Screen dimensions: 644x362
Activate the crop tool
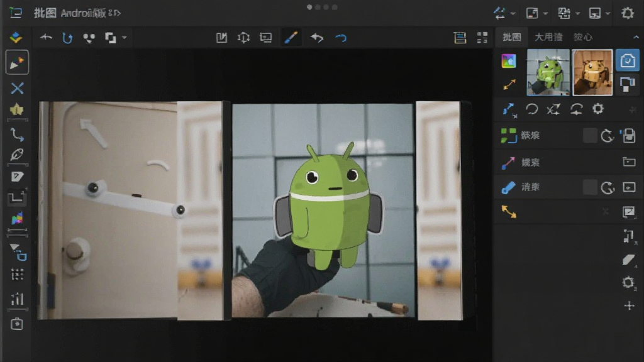click(17, 198)
